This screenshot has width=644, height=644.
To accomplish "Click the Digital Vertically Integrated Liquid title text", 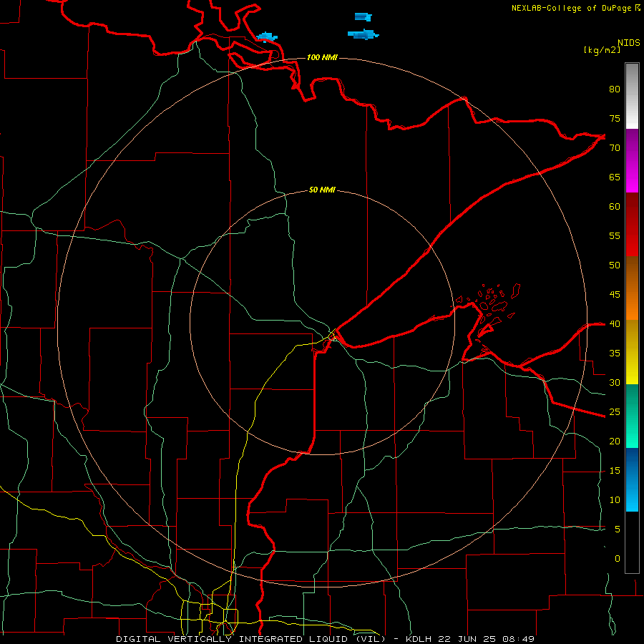I will click(x=250, y=639).
